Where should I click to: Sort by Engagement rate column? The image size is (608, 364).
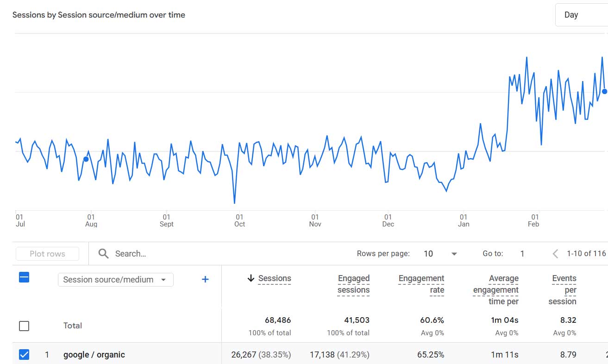pyautogui.click(x=421, y=284)
